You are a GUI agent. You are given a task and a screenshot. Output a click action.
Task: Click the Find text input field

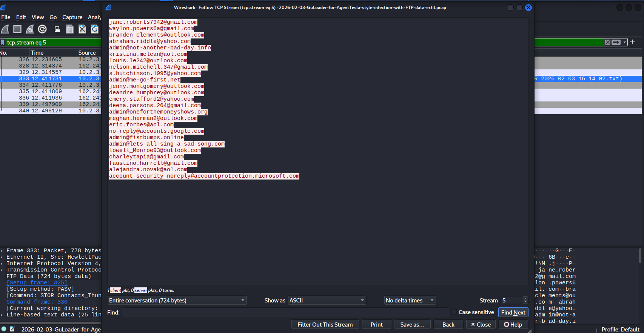[285, 312]
